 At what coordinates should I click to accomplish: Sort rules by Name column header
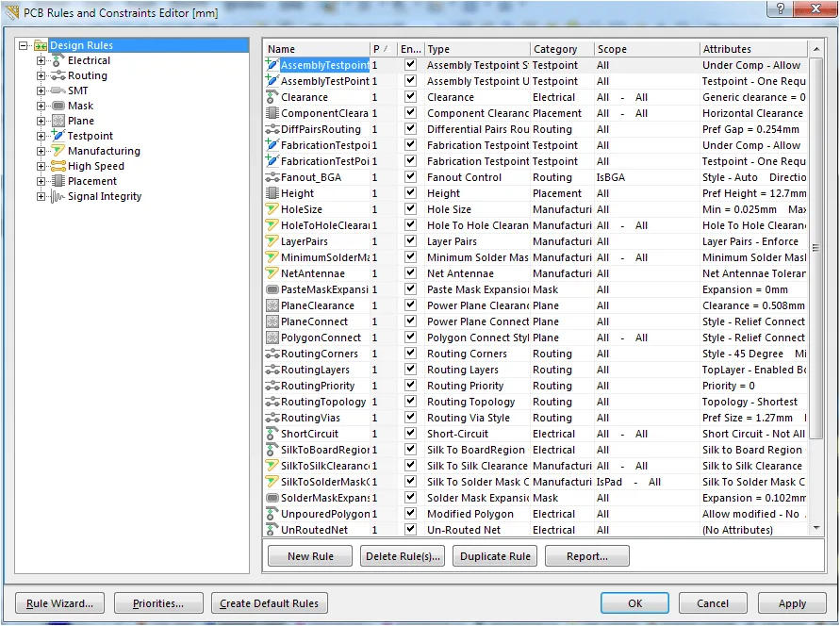tap(317, 49)
